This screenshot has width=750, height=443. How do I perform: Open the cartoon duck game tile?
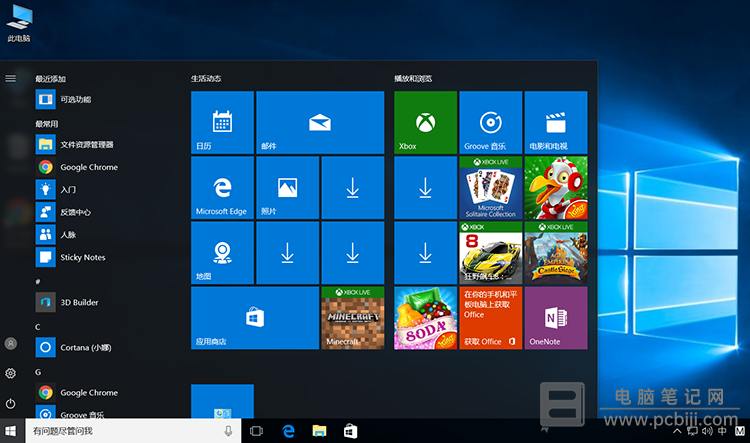pyautogui.click(x=556, y=188)
